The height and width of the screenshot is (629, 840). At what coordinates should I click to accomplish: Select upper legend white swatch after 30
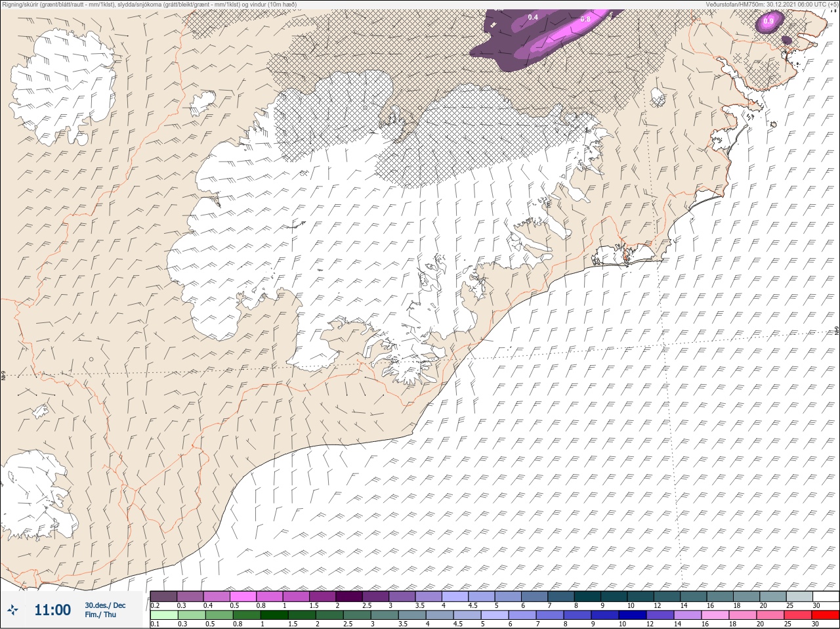click(x=825, y=596)
